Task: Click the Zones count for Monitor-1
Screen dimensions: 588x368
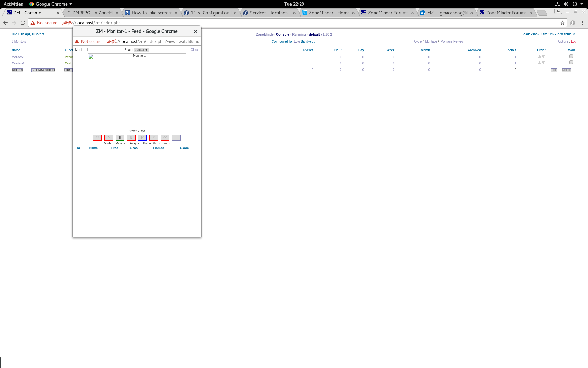Action: click(x=515, y=57)
